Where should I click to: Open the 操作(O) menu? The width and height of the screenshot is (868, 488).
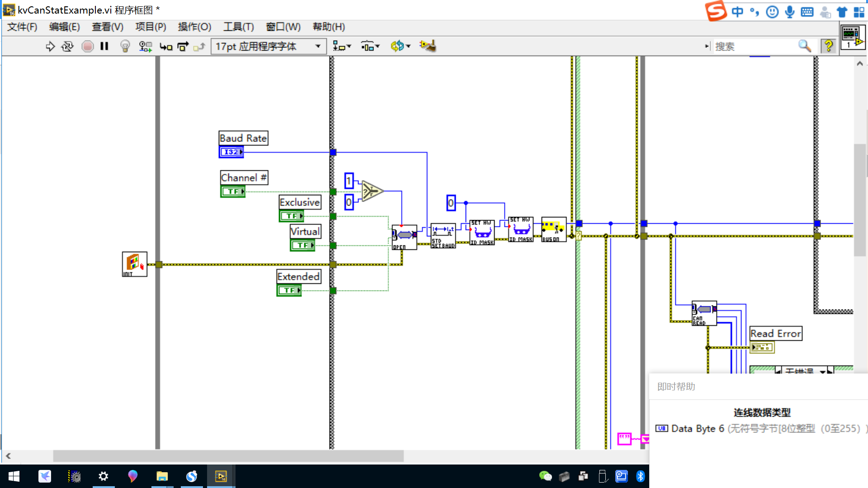194,27
